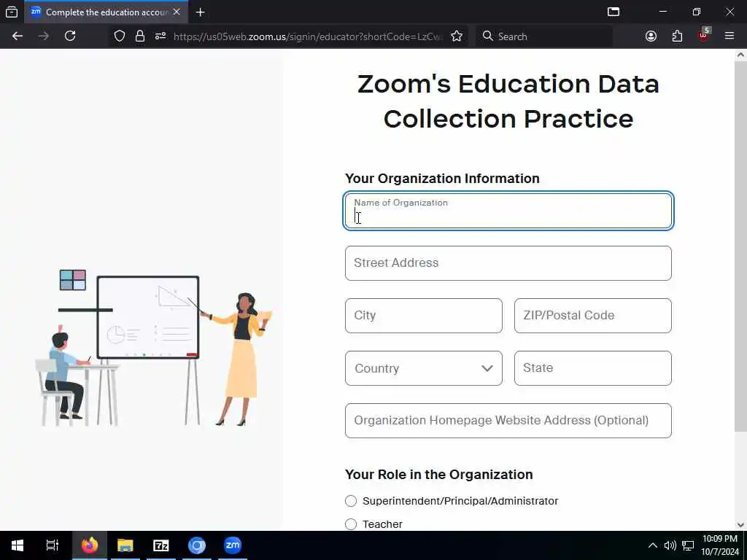Click the browser address bar URL
Screen dimensions: 747x560
coord(308,36)
